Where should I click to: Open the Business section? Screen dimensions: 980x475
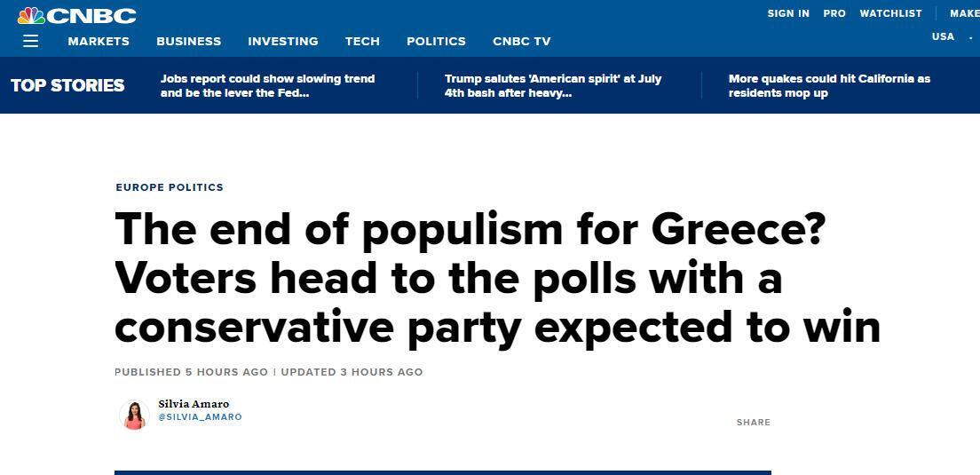click(188, 41)
